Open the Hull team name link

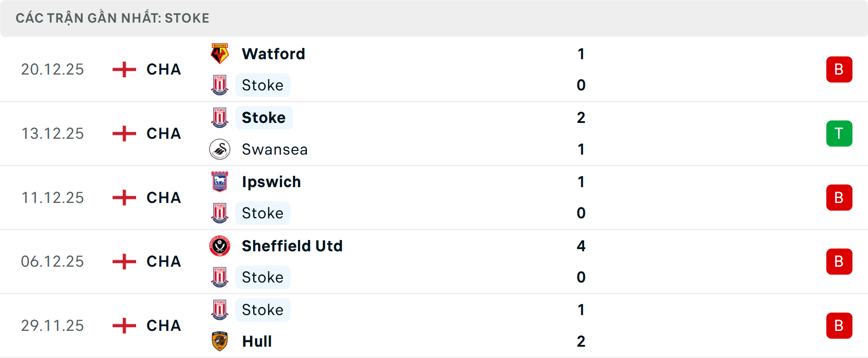tap(257, 341)
